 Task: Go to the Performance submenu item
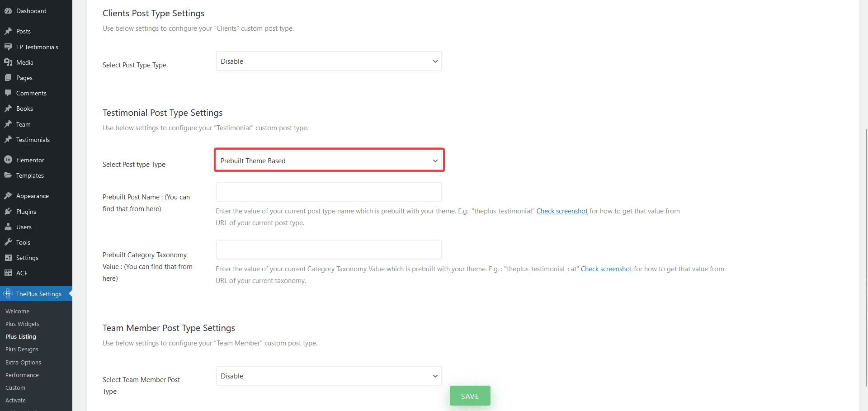22,375
